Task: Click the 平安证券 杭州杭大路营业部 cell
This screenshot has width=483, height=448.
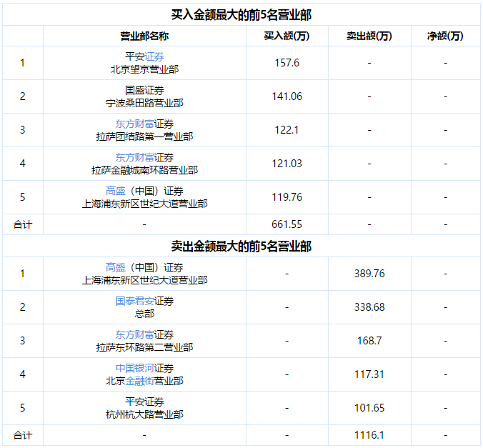Action: (144, 408)
